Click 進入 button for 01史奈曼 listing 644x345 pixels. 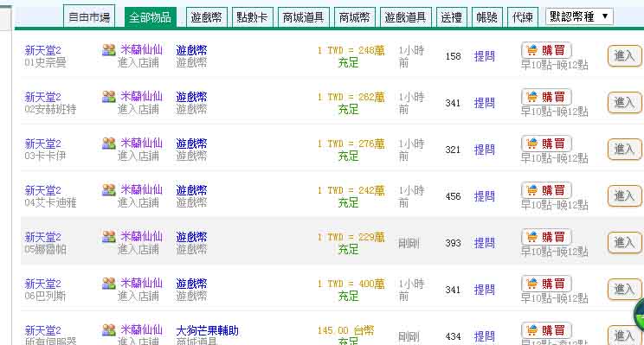tap(624, 56)
